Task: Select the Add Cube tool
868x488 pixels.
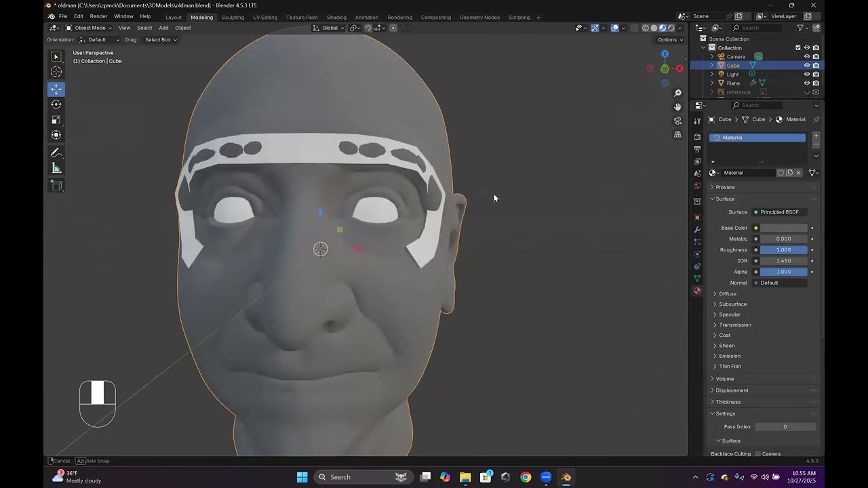Action: [56, 186]
